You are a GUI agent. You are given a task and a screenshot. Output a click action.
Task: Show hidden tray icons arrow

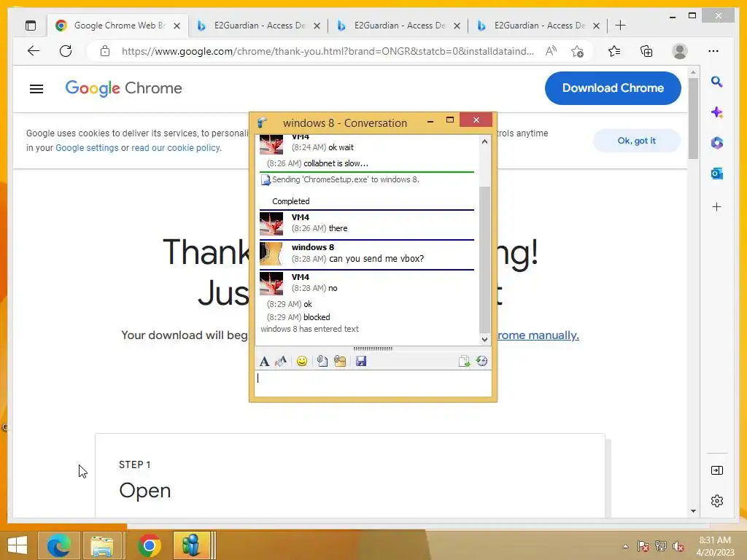[625, 546]
